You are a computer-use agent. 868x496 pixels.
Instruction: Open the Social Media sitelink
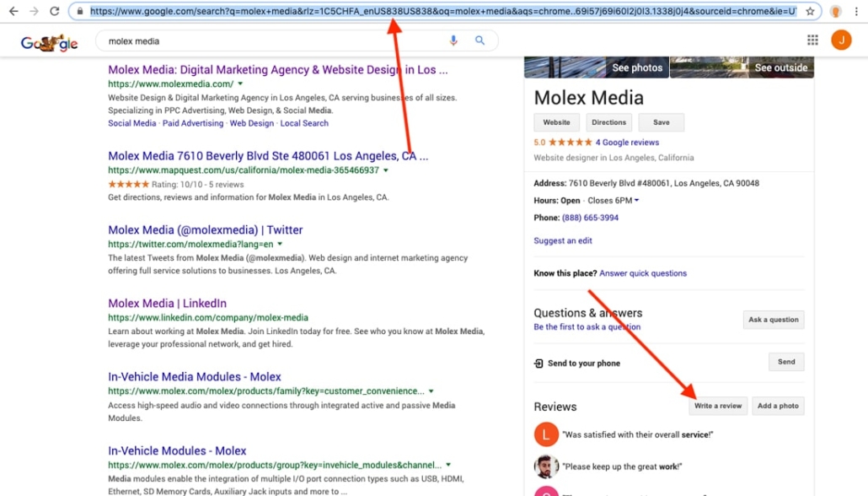pyautogui.click(x=131, y=123)
